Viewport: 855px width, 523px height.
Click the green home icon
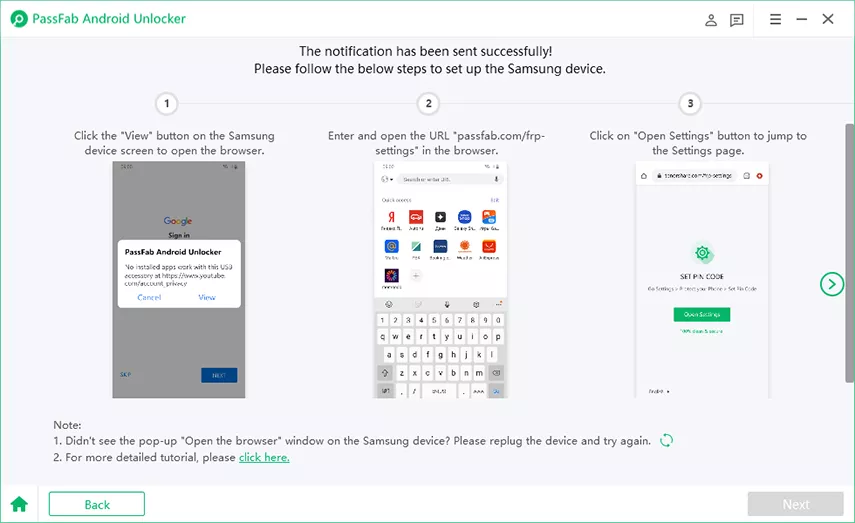(x=19, y=504)
